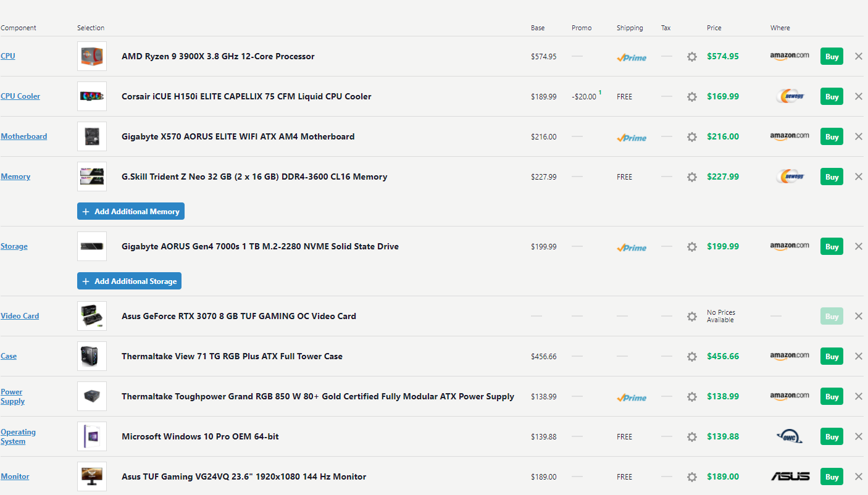Open gear options for G.Skill Trident memory

pos(692,177)
